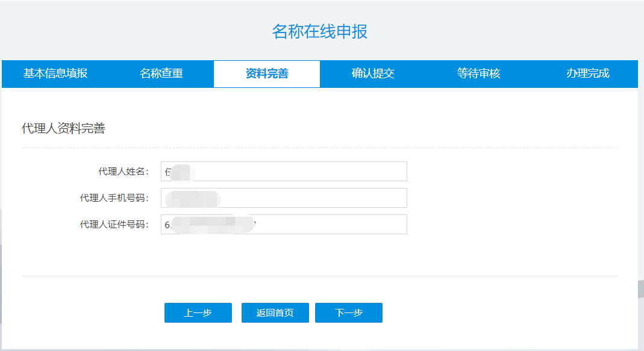Select the 资料完善 tab
Image resolution: width=644 pixels, height=351 pixels.
point(266,73)
